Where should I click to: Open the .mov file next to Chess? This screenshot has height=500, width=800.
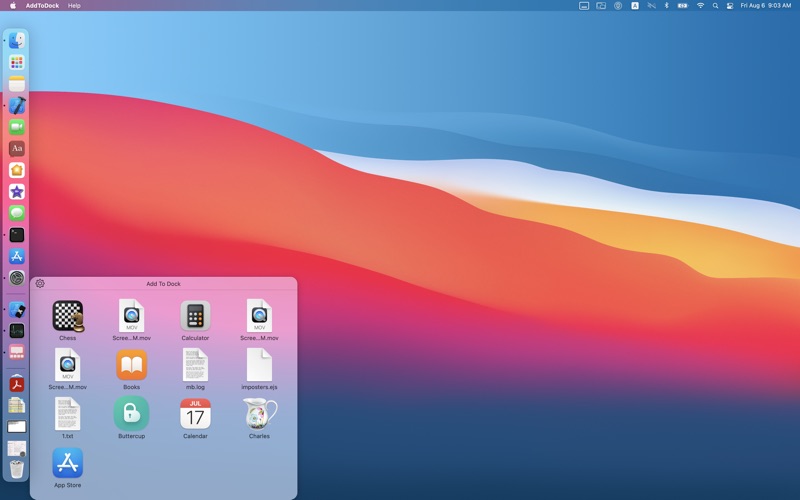pyautogui.click(x=132, y=316)
